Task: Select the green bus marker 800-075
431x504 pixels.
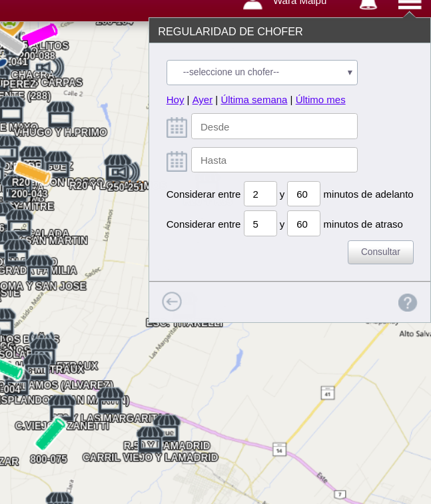Action: tap(51, 433)
